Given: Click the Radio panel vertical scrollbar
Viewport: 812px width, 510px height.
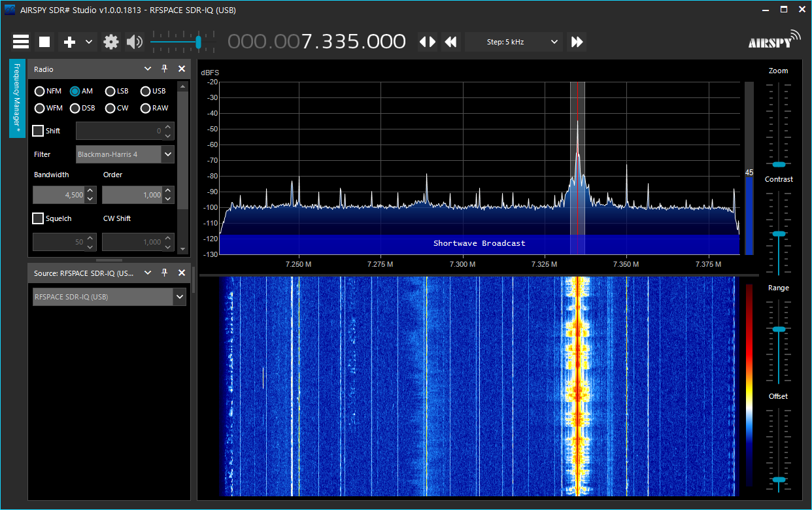Looking at the screenshot, I should (183, 150).
